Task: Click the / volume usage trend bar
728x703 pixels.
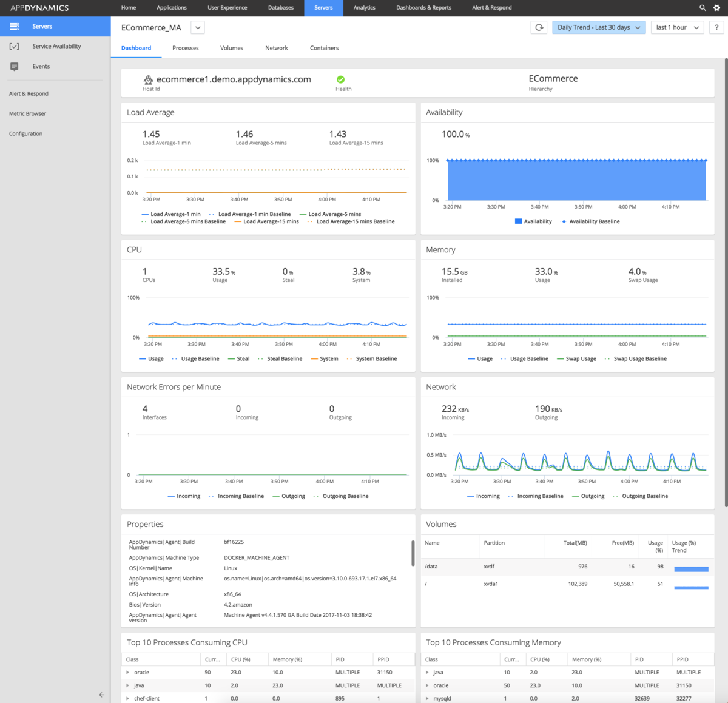Action: 692,587
